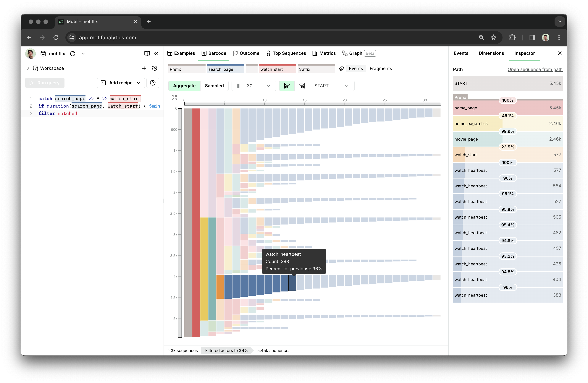This screenshot has height=383, width=588.
Task: Select the align-right sequence toggle
Action: [x=302, y=86]
